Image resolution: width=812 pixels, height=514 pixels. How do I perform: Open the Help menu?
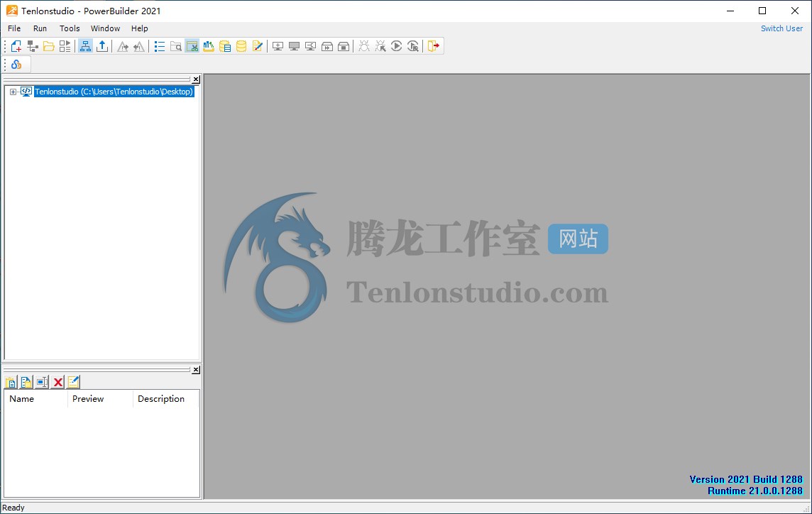point(139,28)
